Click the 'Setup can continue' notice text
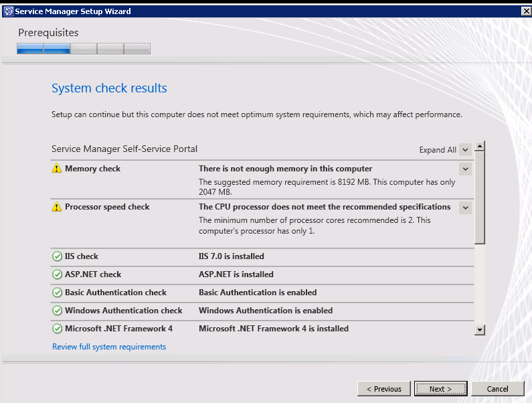Screen dimensions: 532x403 coord(257,114)
